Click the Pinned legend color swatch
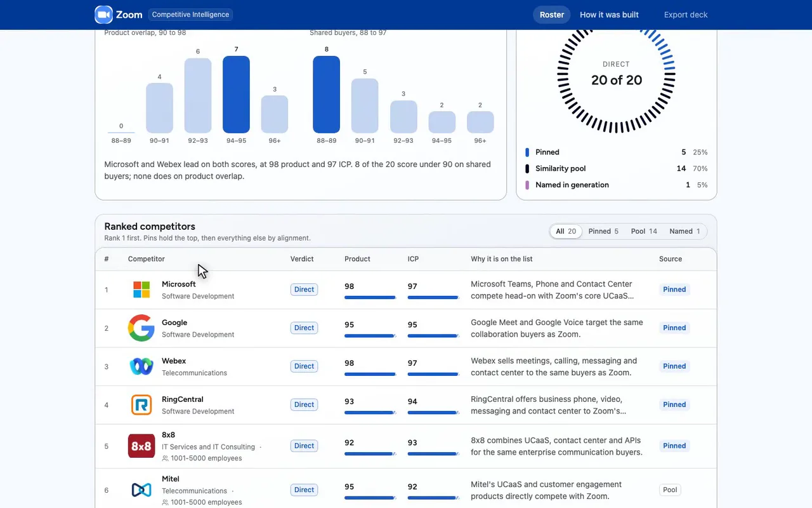The width and height of the screenshot is (812, 508). pyautogui.click(x=527, y=152)
